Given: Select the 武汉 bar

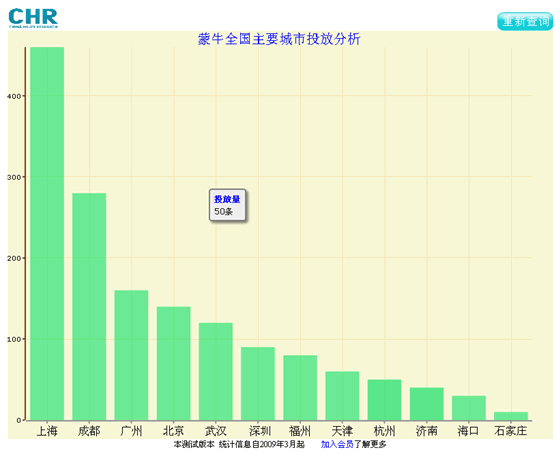Looking at the screenshot, I should point(216,371).
